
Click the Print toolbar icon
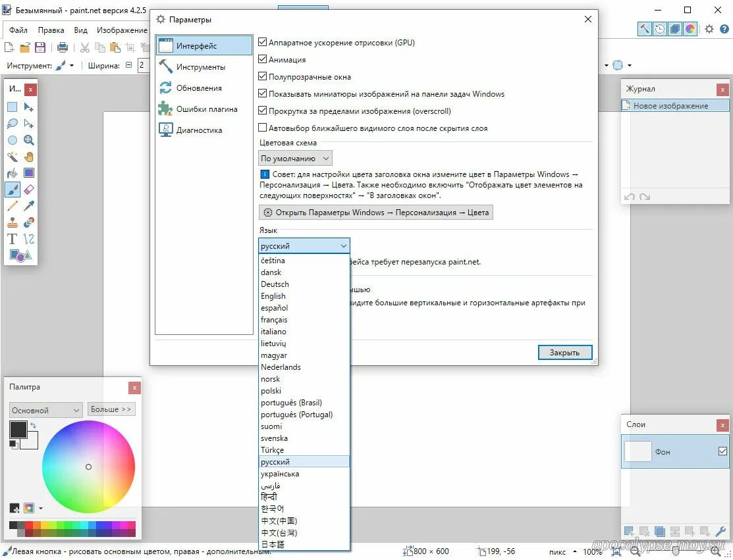[62, 47]
